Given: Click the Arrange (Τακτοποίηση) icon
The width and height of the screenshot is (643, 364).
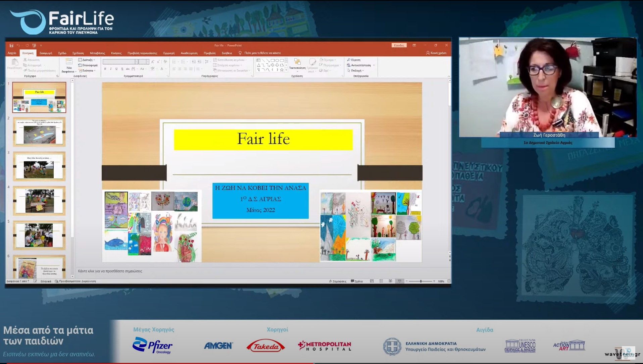Looking at the screenshot, I should click(x=297, y=62).
